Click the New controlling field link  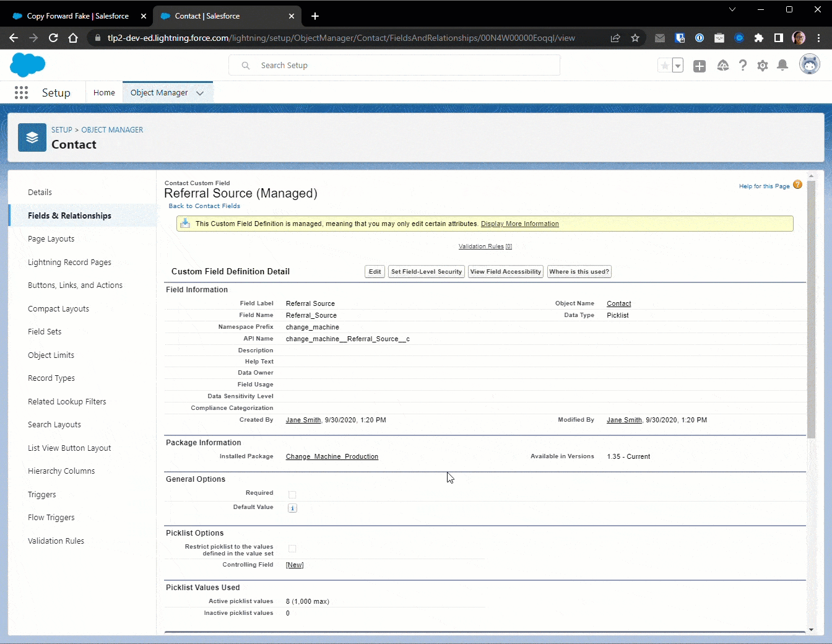point(295,565)
